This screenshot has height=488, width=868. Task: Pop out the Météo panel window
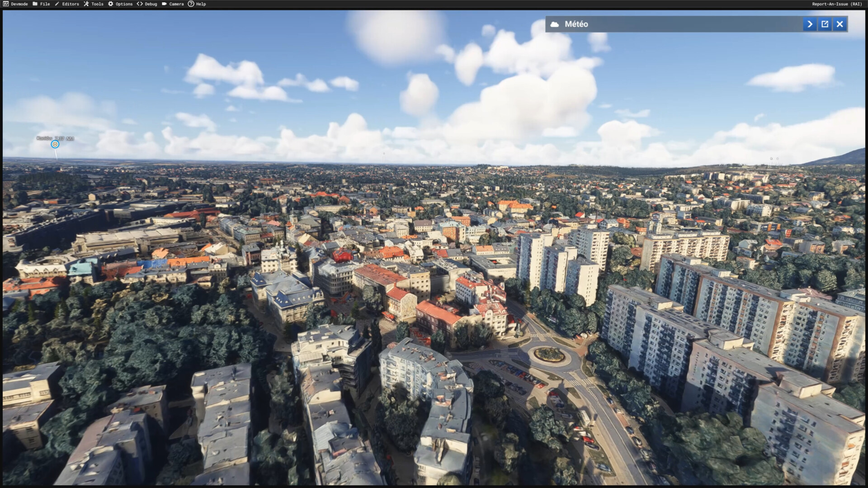[x=825, y=24]
